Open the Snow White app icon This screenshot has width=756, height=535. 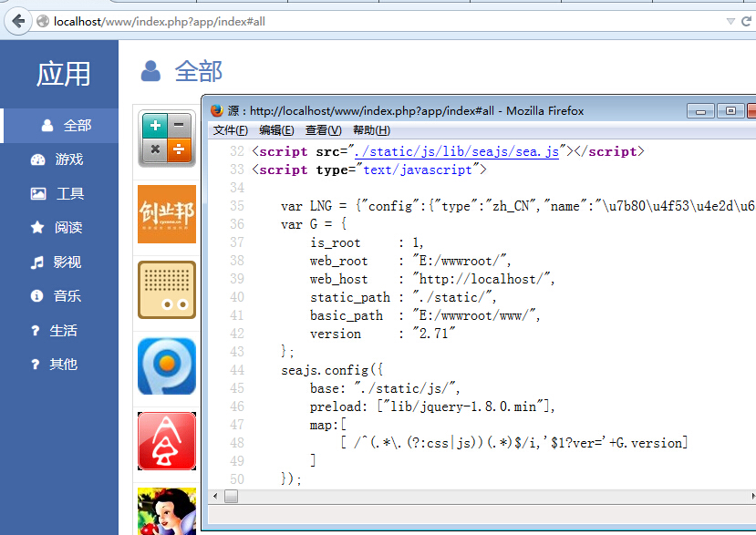tap(166, 511)
